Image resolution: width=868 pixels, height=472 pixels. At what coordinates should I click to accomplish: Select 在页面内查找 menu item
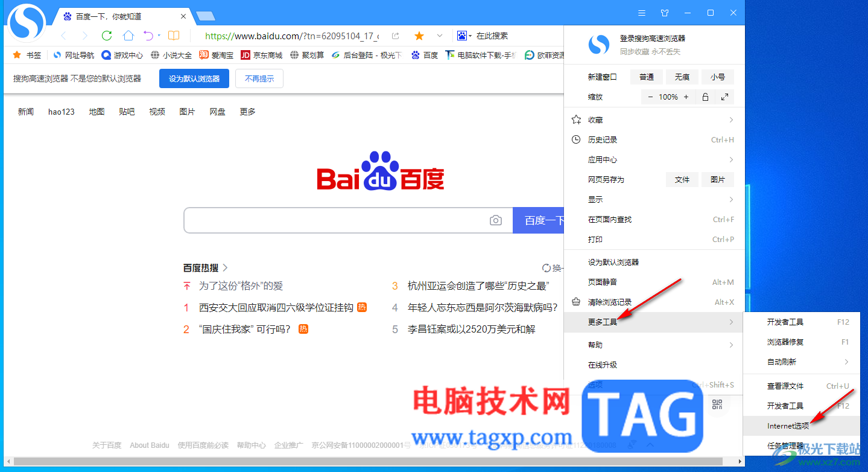(654, 219)
